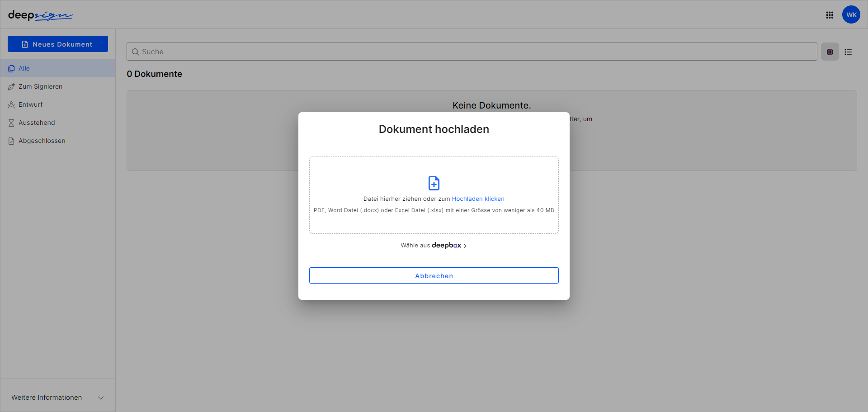The image size is (868, 412).
Task: Click the file upload plus icon
Action: tap(434, 183)
